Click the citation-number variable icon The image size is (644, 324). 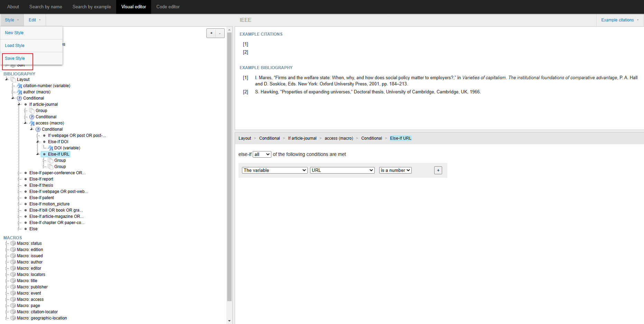click(20, 86)
